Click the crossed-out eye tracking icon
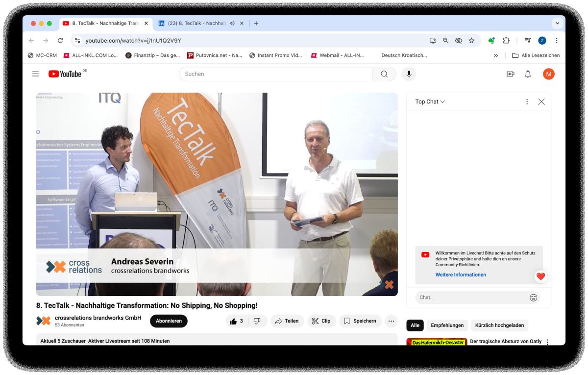Image resolution: width=588 pixels, height=375 pixels. [459, 41]
